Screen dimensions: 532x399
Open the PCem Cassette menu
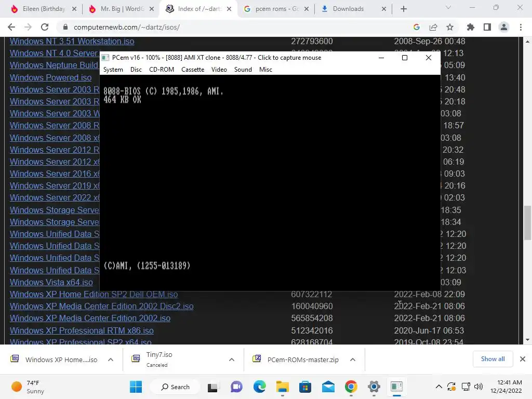click(x=193, y=70)
